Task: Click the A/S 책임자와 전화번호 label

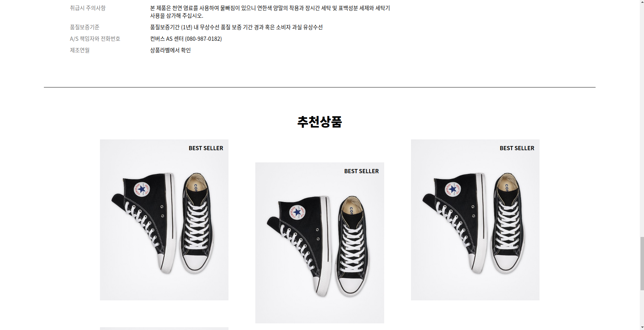Action: (95, 39)
